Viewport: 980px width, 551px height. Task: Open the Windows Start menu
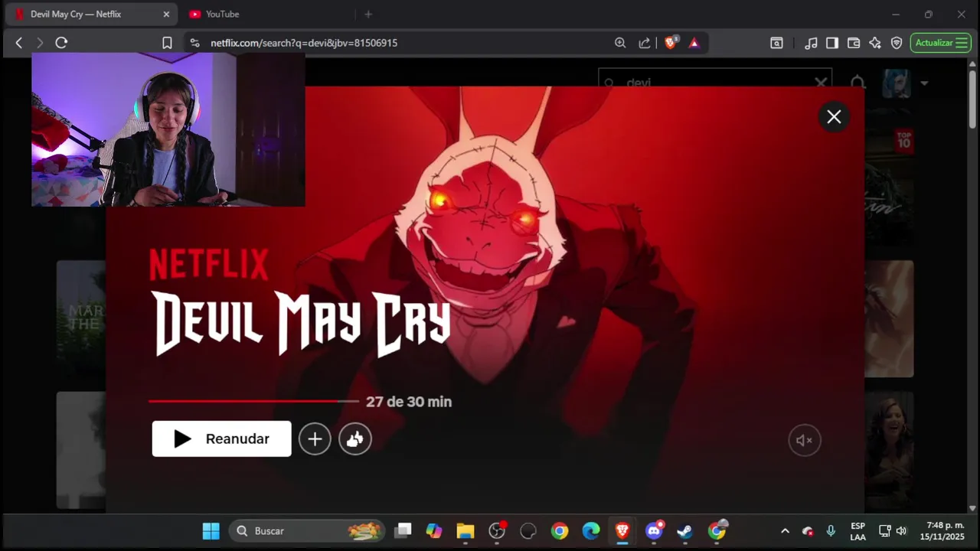(x=211, y=530)
